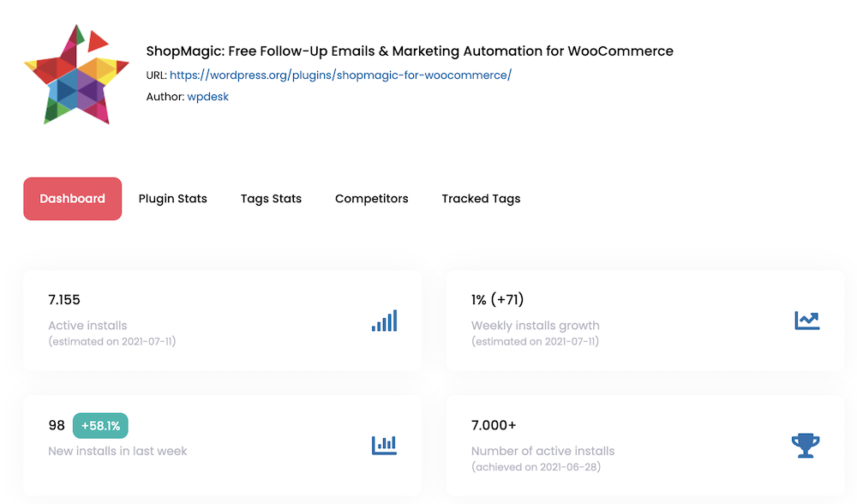857x504 pixels.
Task: Click the trend line chart icon for Weekly growth
Action: click(x=806, y=321)
